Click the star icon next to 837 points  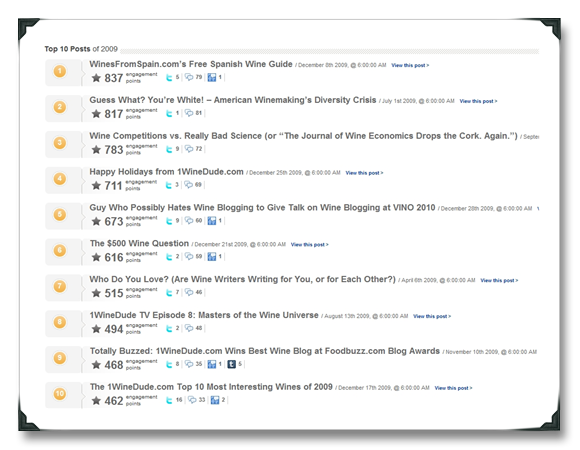(96, 78)
